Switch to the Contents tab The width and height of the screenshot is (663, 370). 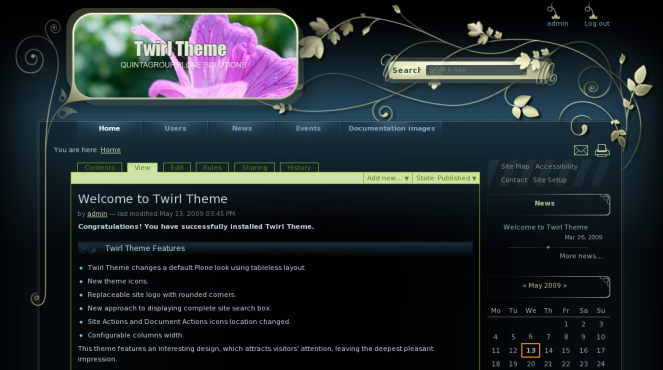[x=100, y=167]
